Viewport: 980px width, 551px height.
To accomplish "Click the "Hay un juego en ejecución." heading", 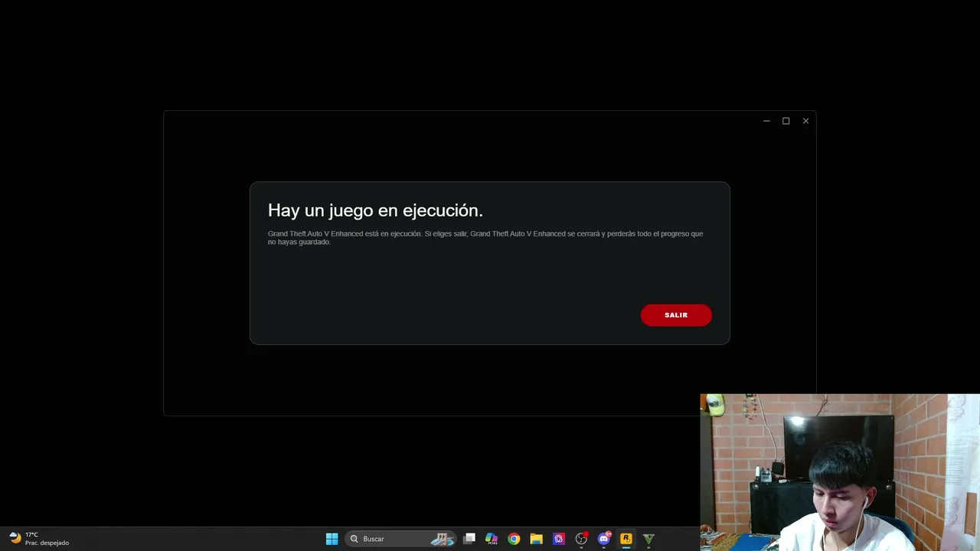I will point(375,210).
